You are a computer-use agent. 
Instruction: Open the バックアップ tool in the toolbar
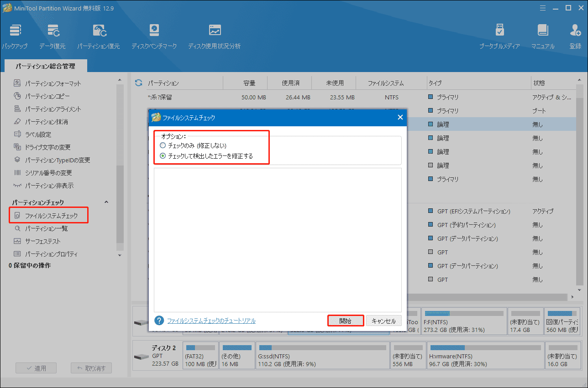[x=15, y=37]
